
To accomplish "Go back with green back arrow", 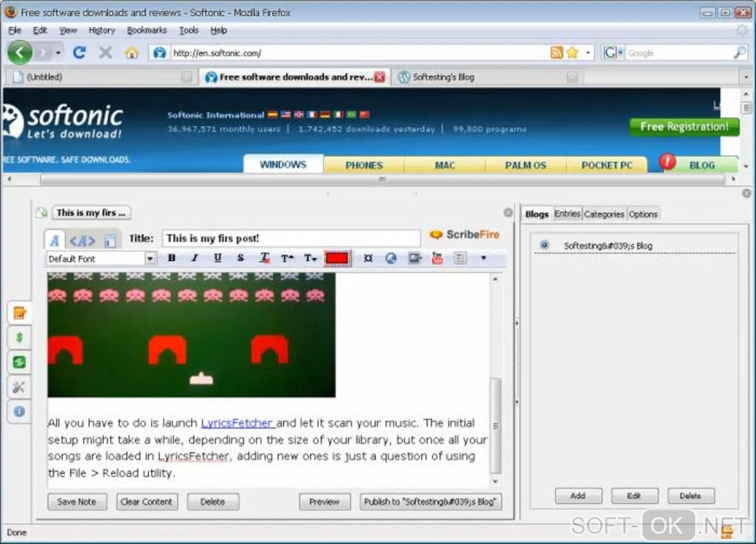I will pos(20,52).
